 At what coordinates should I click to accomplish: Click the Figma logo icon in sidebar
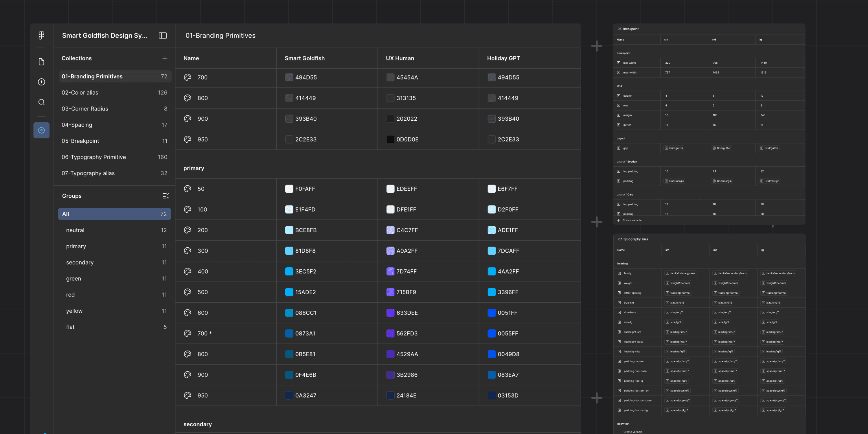tap(41, 35)
